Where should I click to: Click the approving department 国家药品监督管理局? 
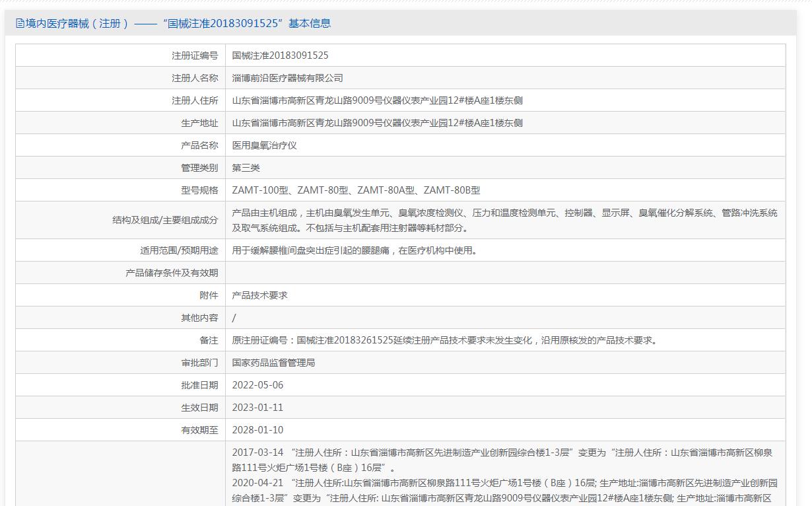pyautogui.click(x=273, y=363)
